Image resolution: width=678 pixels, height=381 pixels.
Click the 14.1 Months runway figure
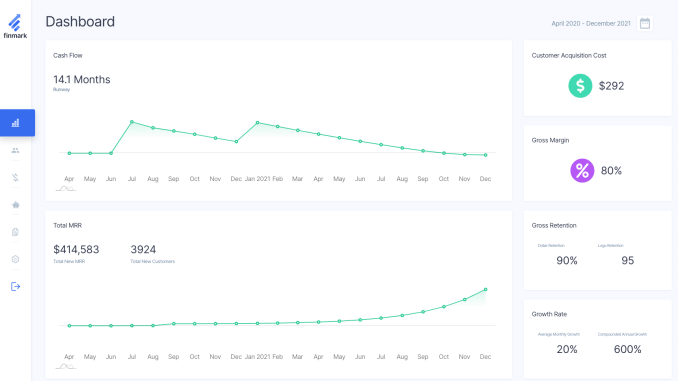point(82,80)
